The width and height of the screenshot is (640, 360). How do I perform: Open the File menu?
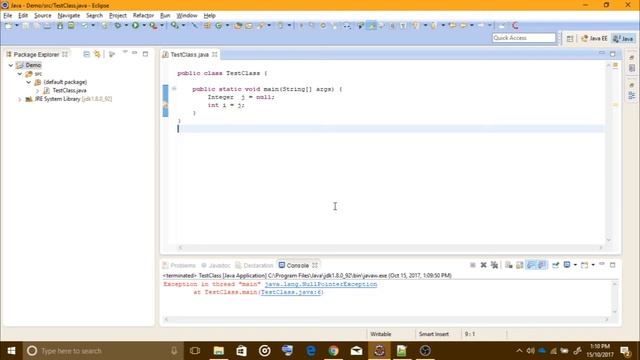tap(8, 16)
